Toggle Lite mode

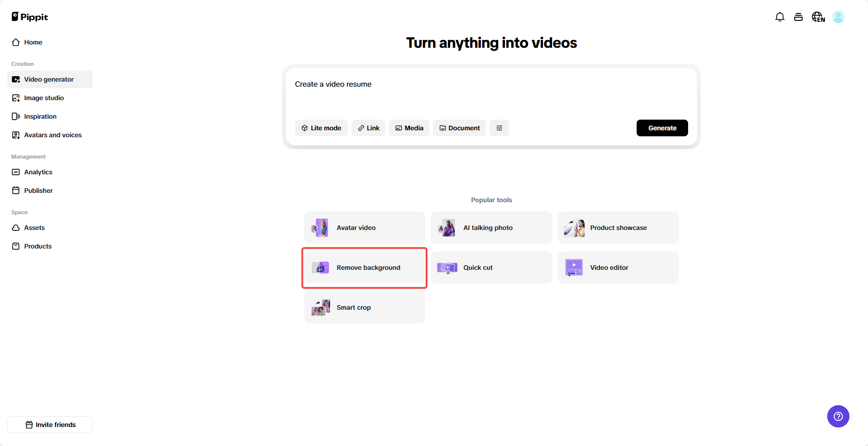click(x=321, y=128)
